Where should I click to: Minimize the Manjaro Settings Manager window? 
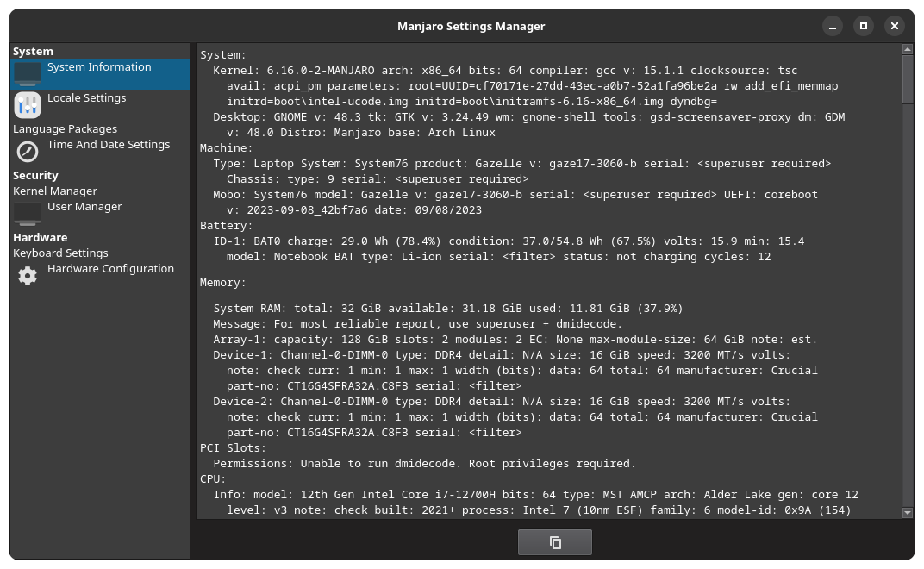pos(832,26)
